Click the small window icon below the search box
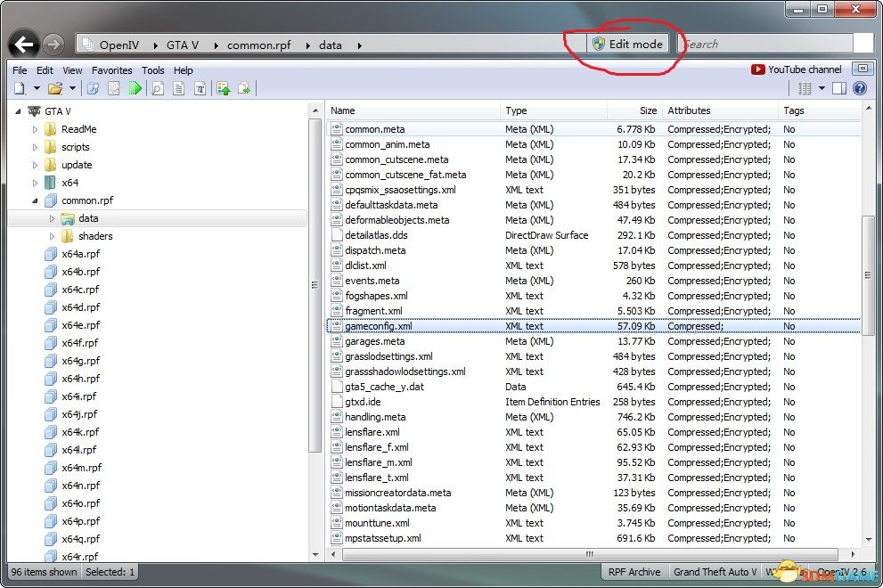 [863, 69]
